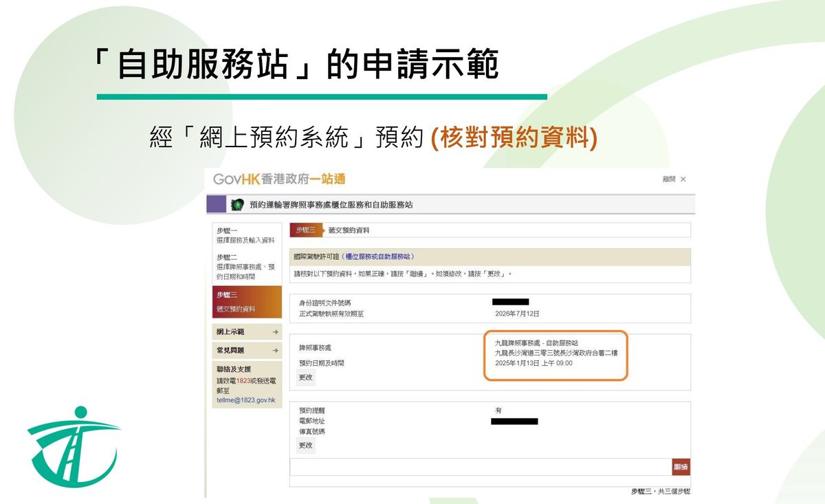The width and height of the screenshot is (825, 504).
Task: Click the GovHK 香港政府一站通 logo
Action: 279,179
